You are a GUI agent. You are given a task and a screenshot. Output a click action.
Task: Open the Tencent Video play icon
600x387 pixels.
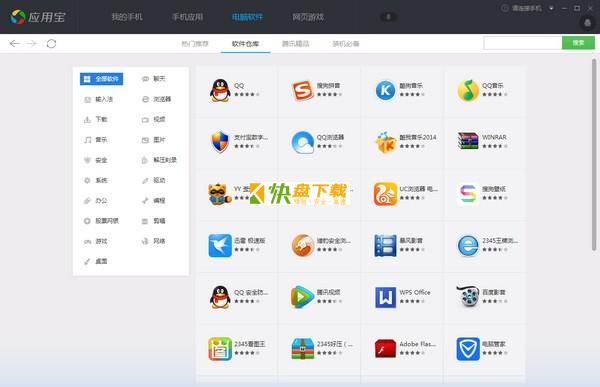303,297
